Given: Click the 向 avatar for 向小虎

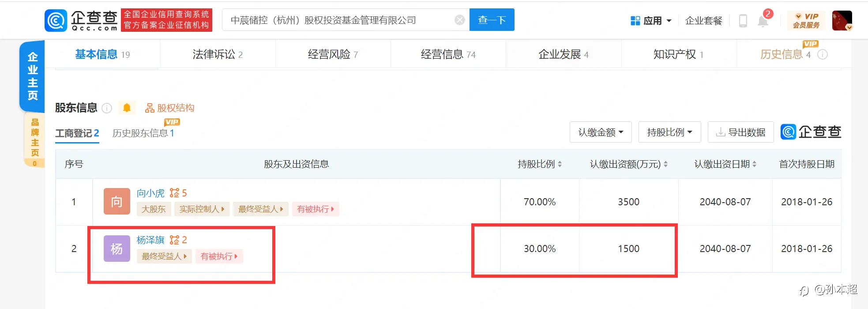Looking at the screenshot, I should tap(116, 201).
